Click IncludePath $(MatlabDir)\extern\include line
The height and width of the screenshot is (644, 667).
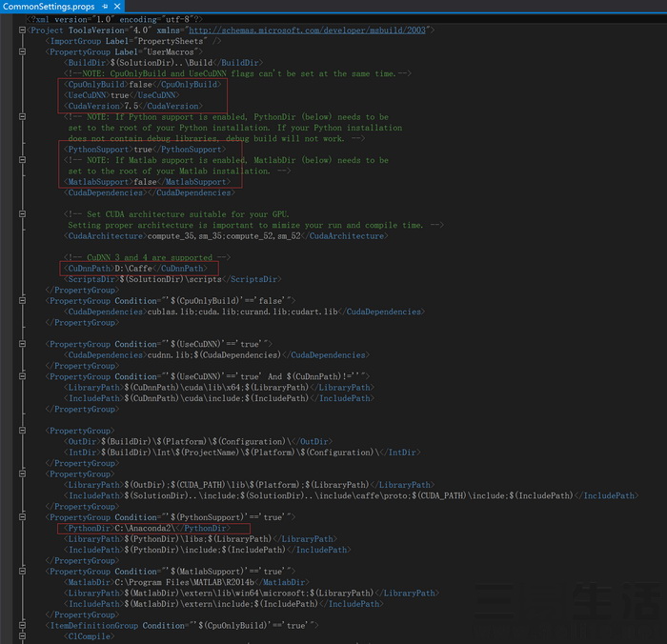[224, 604]
